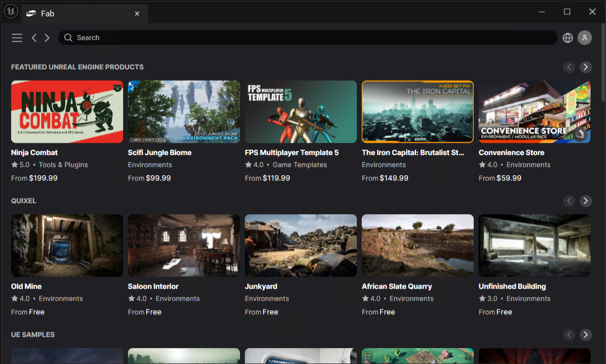Focus the Search field
The height and width of the screenshot is (364, 606).
[x=308, y=38]
